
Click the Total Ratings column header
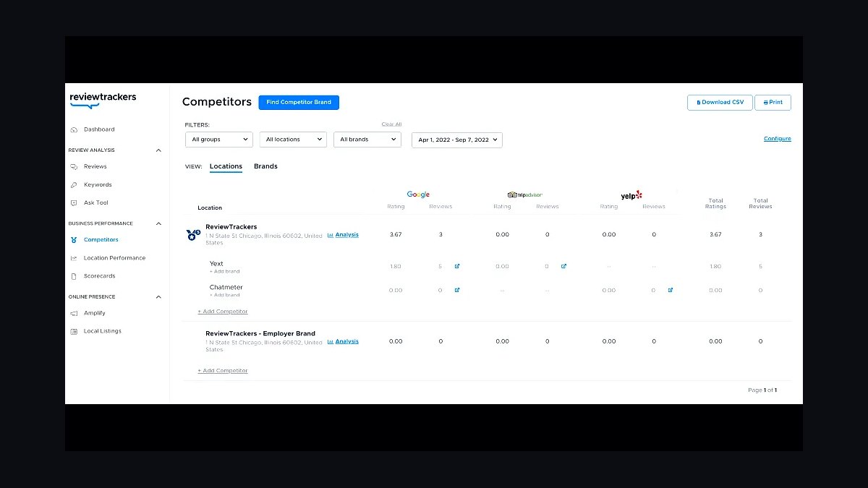point(715,204)
